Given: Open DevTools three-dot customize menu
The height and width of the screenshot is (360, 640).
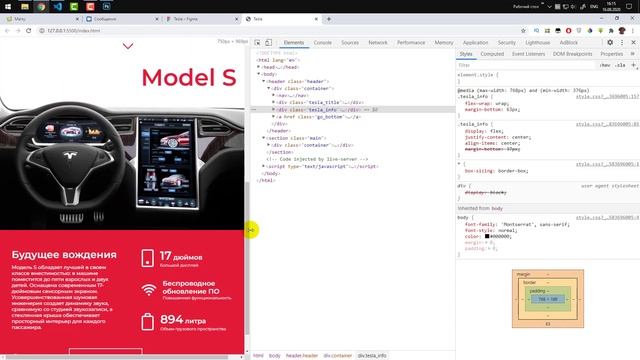Looking at the screenshot, I should click(x=622, y=42).
